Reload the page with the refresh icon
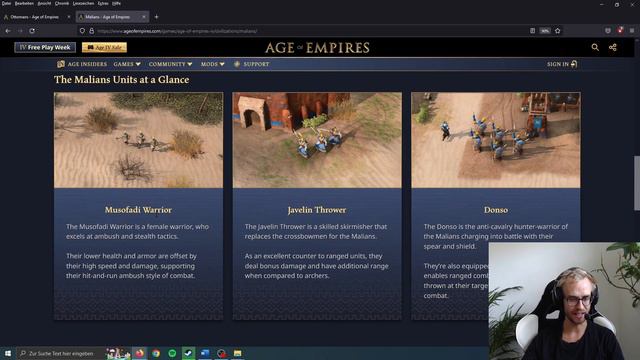Viewport: 640px width, 360px height. (x=32, y=31)
